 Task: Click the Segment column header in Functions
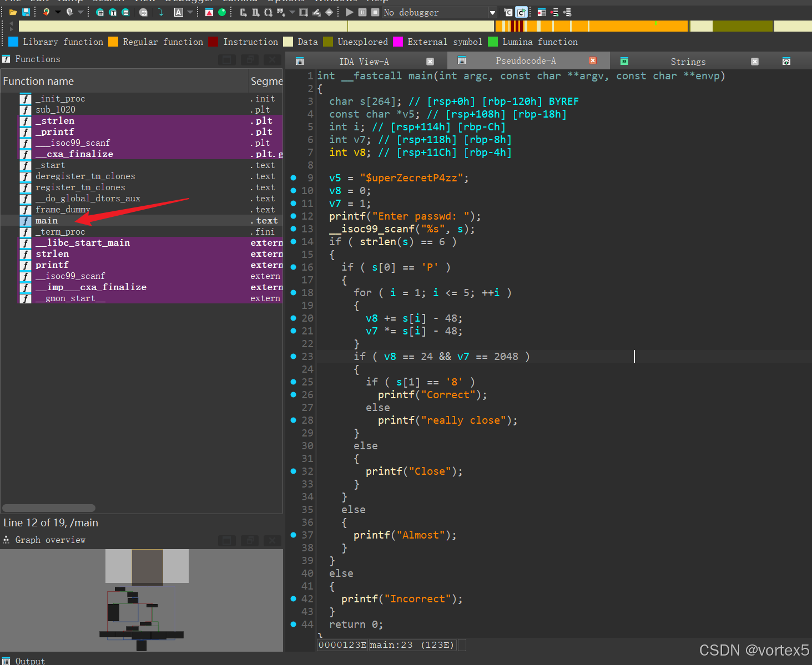tap(266, 81)
